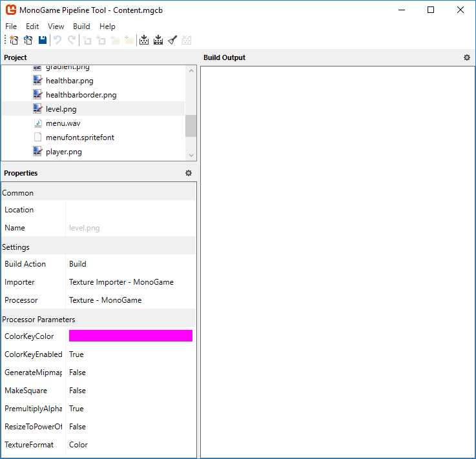Select level.png in the project tree
This screenshot has height=459, width=476.
click(61, 109)
